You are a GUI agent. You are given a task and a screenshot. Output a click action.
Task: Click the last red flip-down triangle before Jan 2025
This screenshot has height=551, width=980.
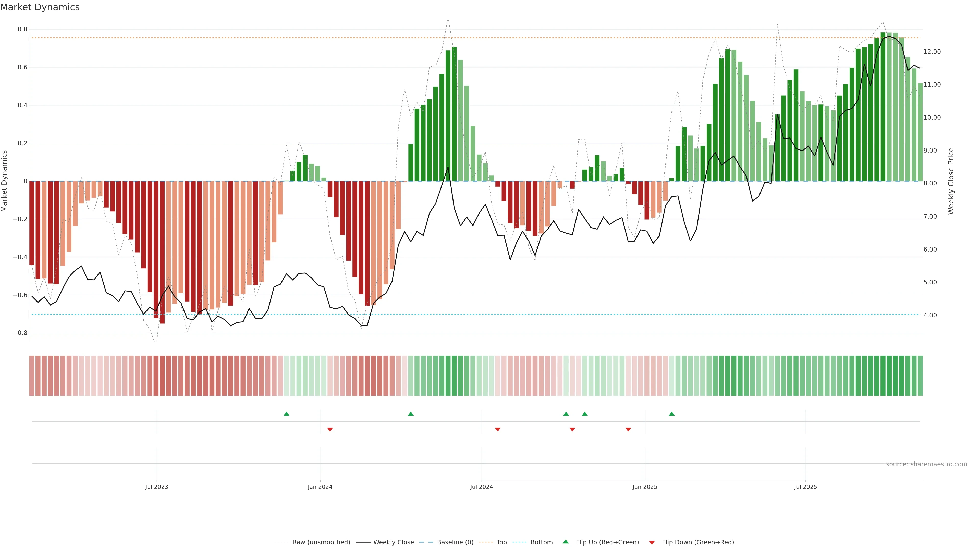tap(628, 429)
